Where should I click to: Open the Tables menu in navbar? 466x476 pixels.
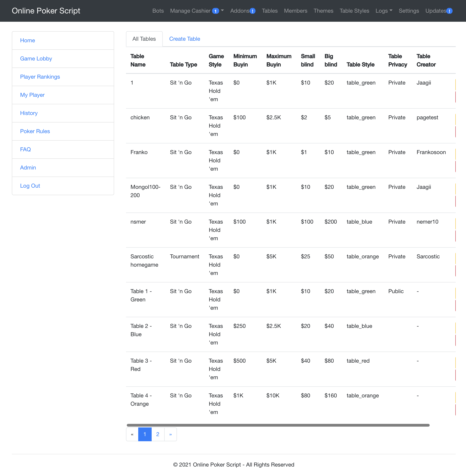pos(270,11)
